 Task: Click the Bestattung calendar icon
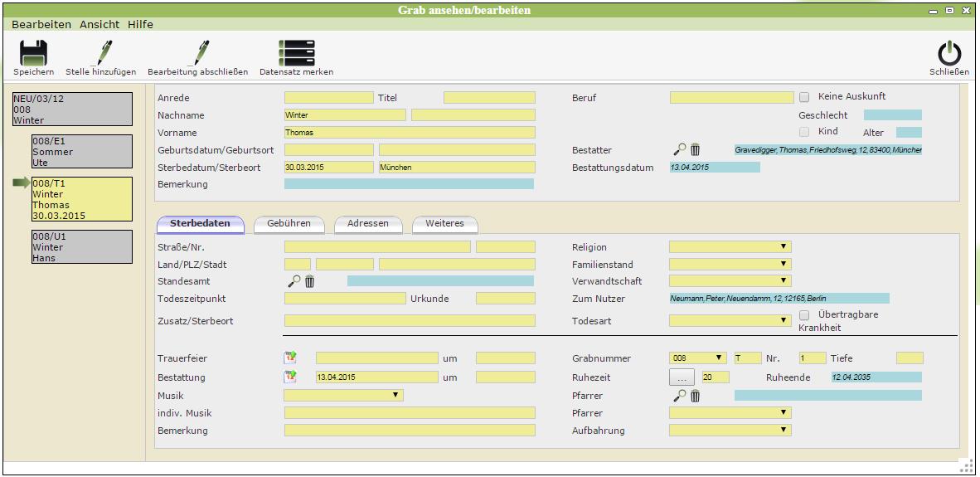pyautogui.click(x=290, y=377)
